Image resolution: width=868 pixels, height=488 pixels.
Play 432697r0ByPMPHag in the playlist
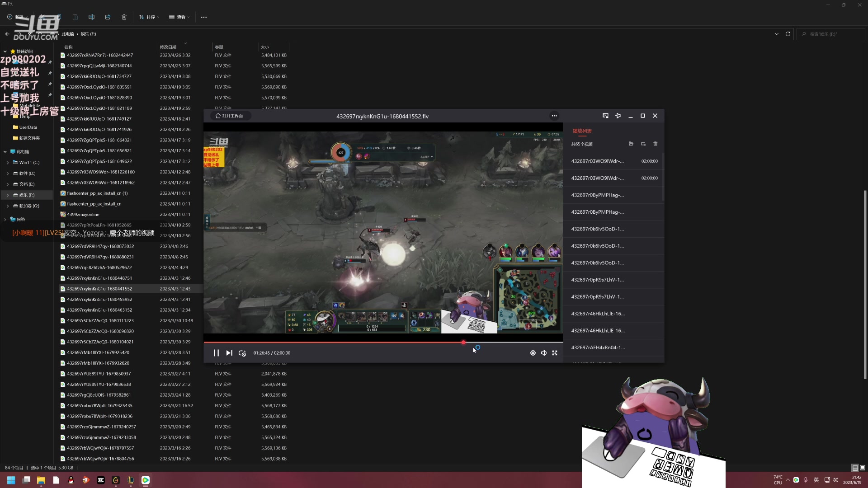tap(597, 195)
